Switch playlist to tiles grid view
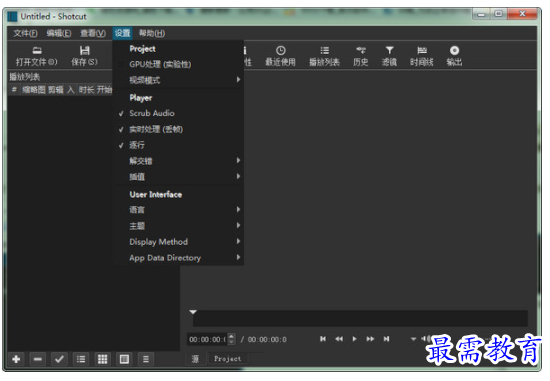The image size is (550, 381). [102, 359]
